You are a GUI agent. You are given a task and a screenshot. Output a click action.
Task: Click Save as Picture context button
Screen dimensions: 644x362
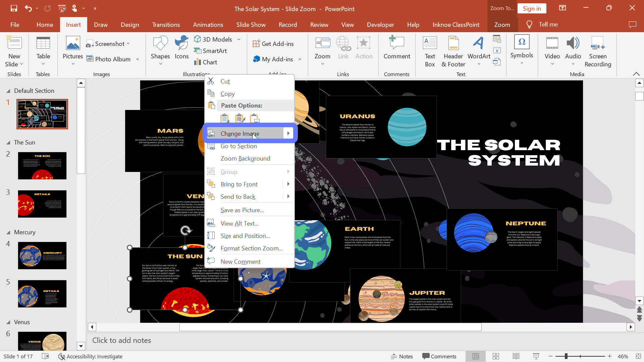tap(243, 209)
